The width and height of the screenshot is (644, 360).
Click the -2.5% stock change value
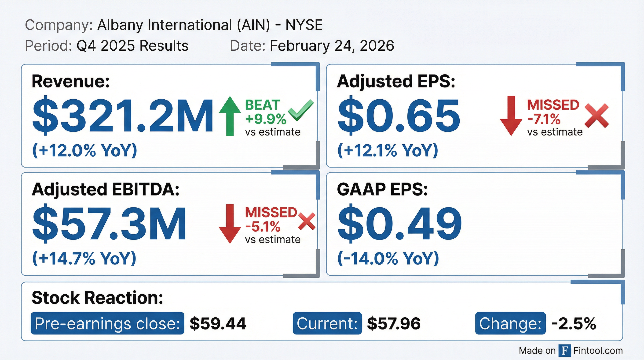[x=574, y=323]
